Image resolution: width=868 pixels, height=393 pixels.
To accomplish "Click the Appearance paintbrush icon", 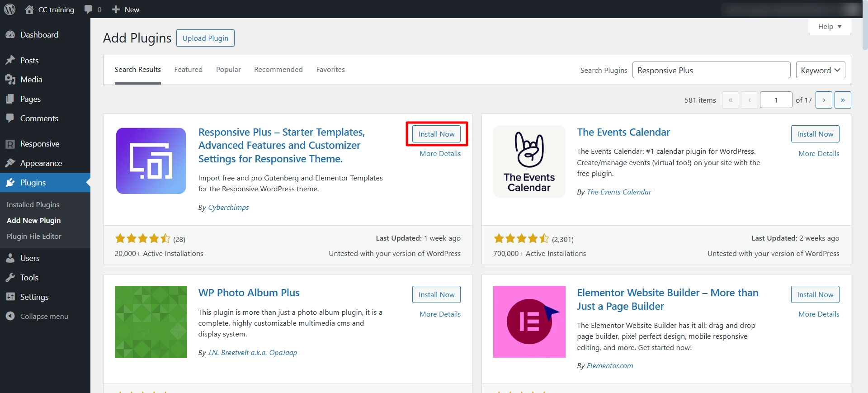I will point(10,163).
